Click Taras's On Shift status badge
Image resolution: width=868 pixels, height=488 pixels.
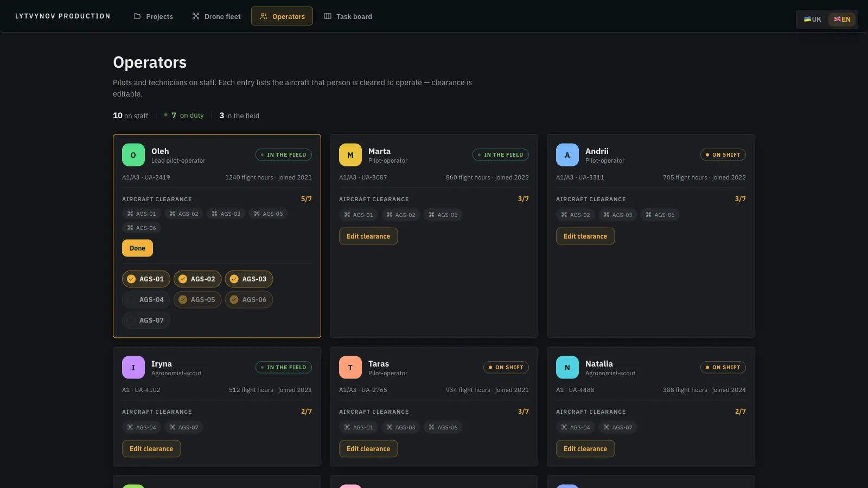[x=506, y=368]
